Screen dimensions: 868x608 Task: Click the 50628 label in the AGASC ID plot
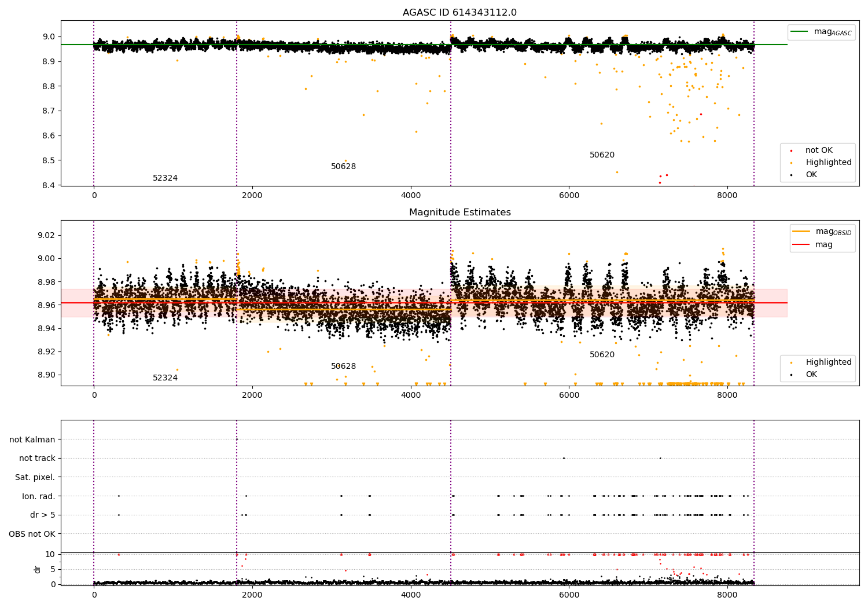point(343,167)
